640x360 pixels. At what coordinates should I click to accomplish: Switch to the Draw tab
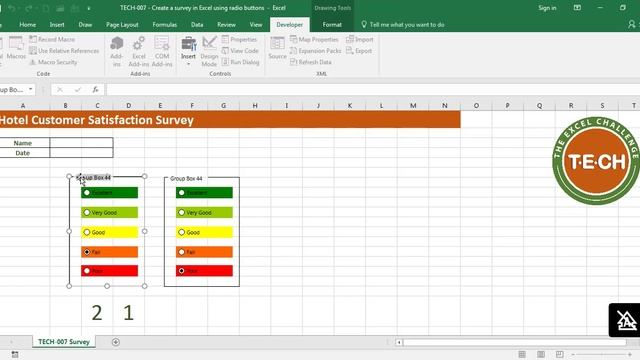pos(85,24)
